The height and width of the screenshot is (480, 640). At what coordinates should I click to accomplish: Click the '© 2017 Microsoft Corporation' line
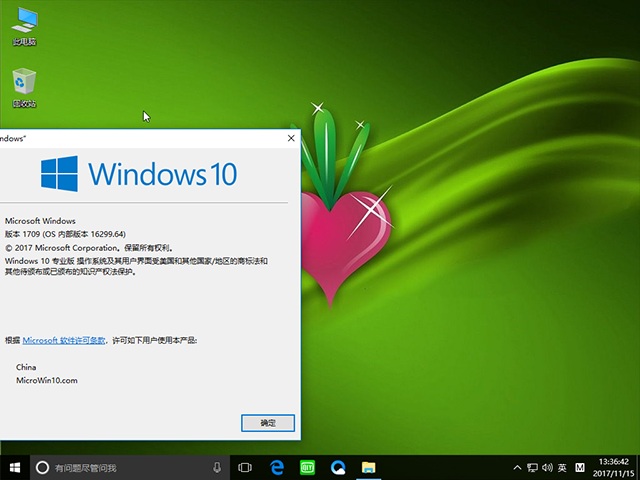click(x=89, y=248)
